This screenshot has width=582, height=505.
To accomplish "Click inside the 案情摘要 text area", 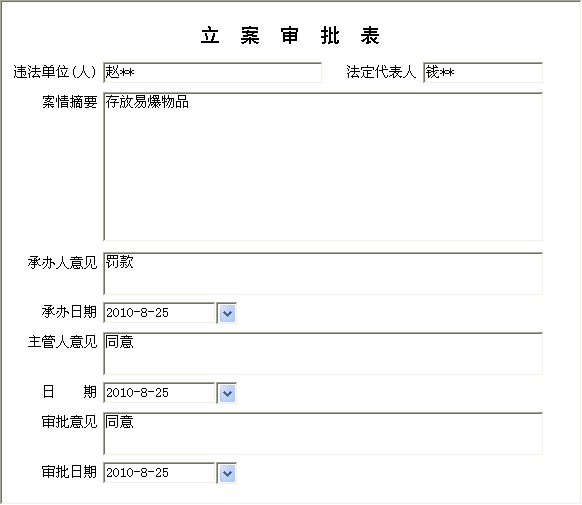I will click(x=323, y=167).
